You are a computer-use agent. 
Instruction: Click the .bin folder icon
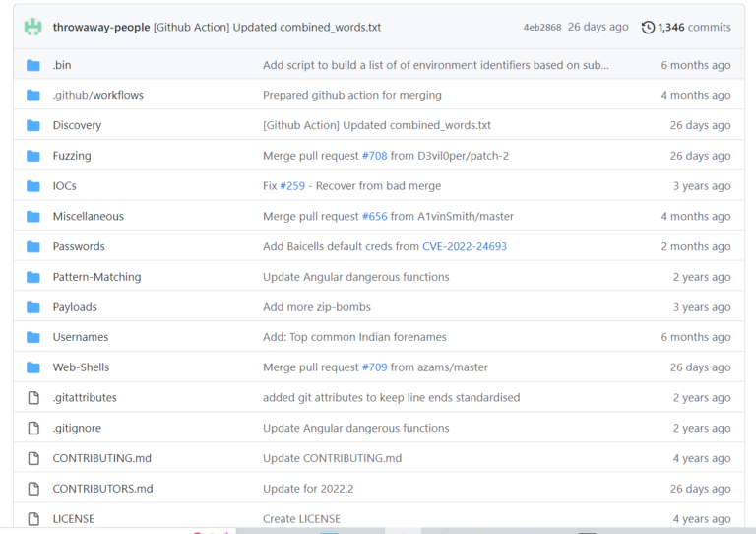click(33, 65)
